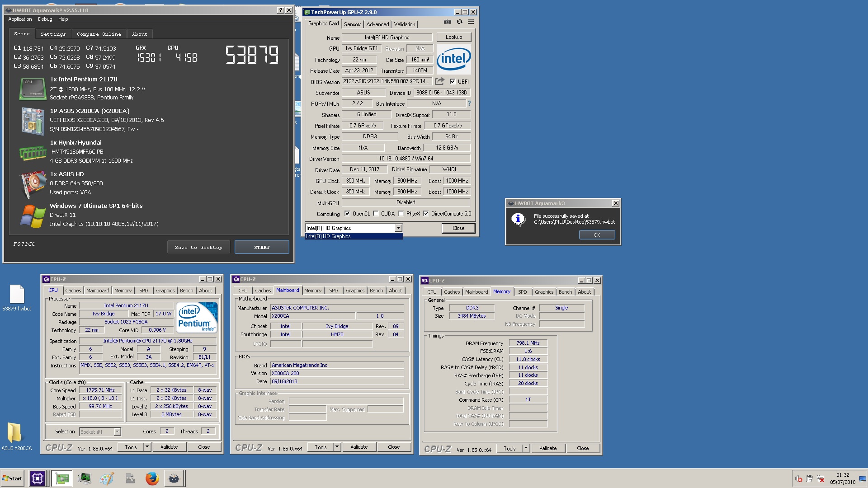Image resolution: width=868 pixels, height=488 pixels.
Task: Open Bench tab in CPU-Z Mainboard window
Action: tap(376, 291)
